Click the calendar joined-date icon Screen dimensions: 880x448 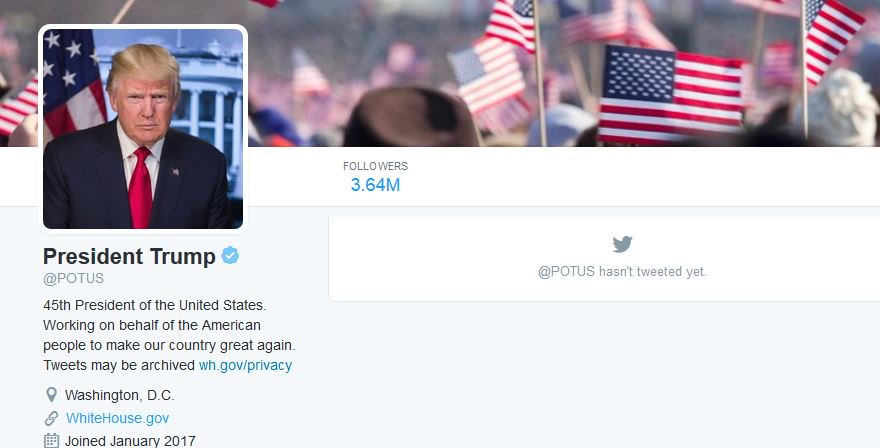[51, 441]
